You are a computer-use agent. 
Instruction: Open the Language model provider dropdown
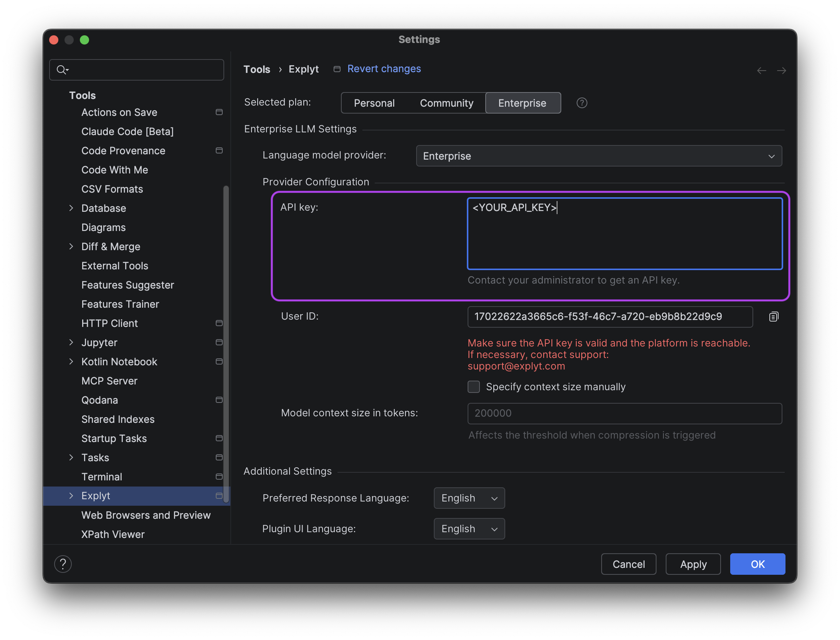(599, 156)
